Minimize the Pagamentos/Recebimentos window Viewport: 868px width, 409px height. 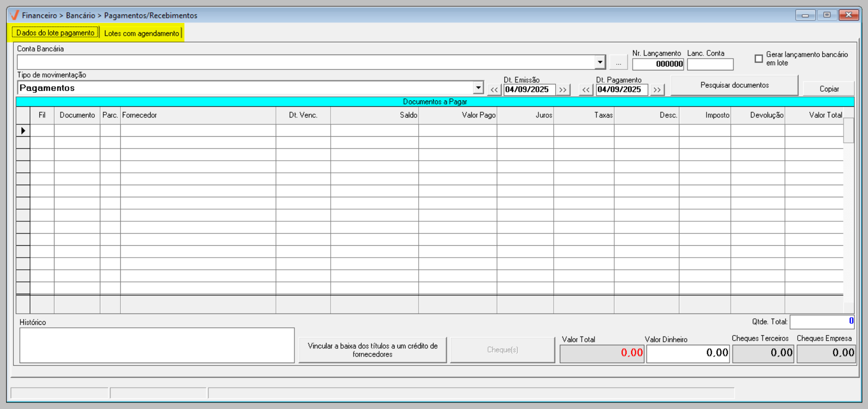pos(805,15)
